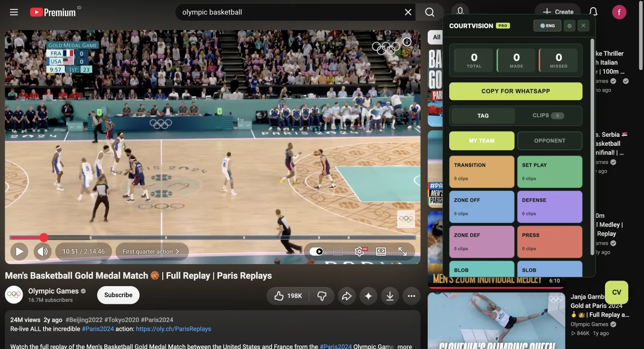
Task: Open video player settings gear
Action: 359,252
